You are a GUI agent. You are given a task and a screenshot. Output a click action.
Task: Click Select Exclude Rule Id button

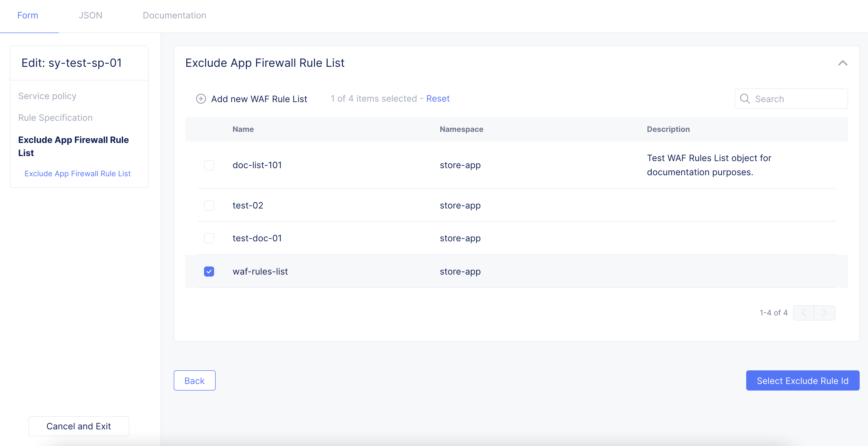[x=802, y=381]
